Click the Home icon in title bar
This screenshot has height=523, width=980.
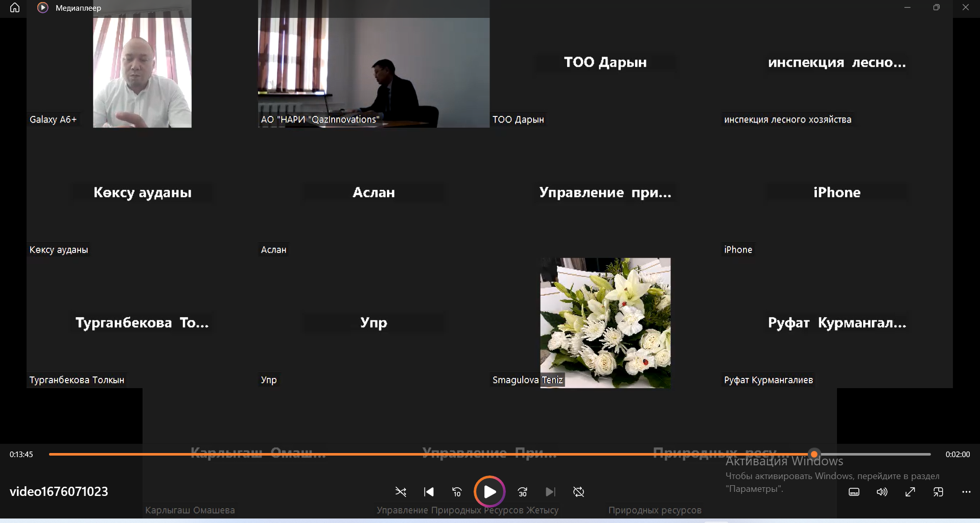[15, 8]
